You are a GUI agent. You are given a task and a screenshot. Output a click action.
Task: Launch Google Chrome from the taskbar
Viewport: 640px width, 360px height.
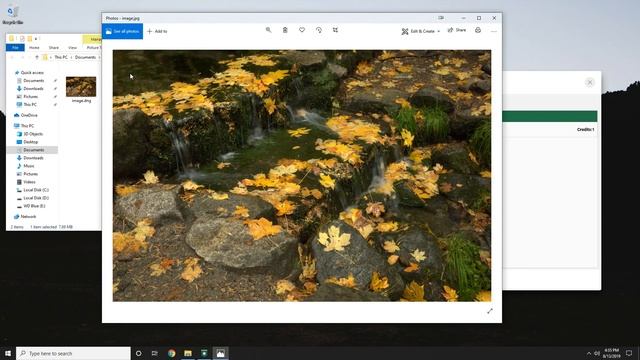(x=171, y=353)
